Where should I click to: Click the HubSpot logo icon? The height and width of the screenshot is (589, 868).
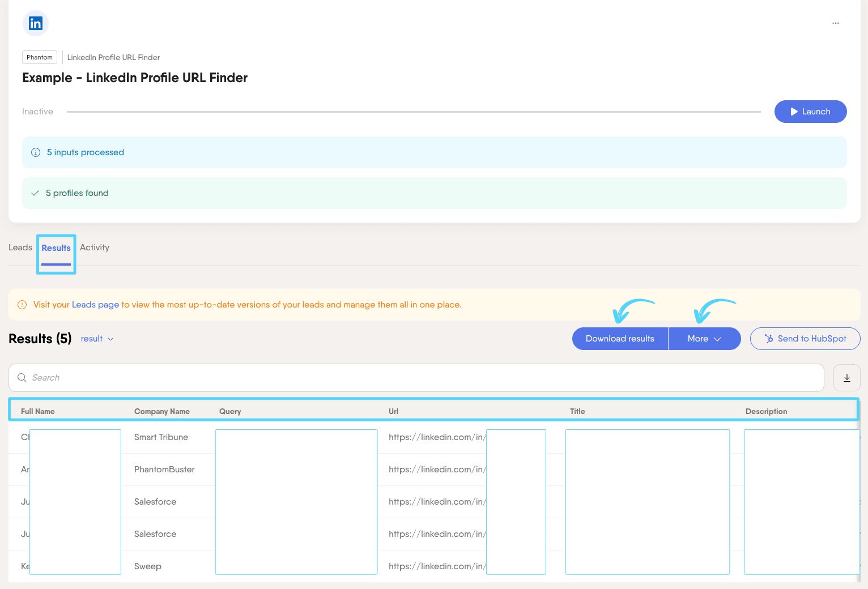pos(769,339)
